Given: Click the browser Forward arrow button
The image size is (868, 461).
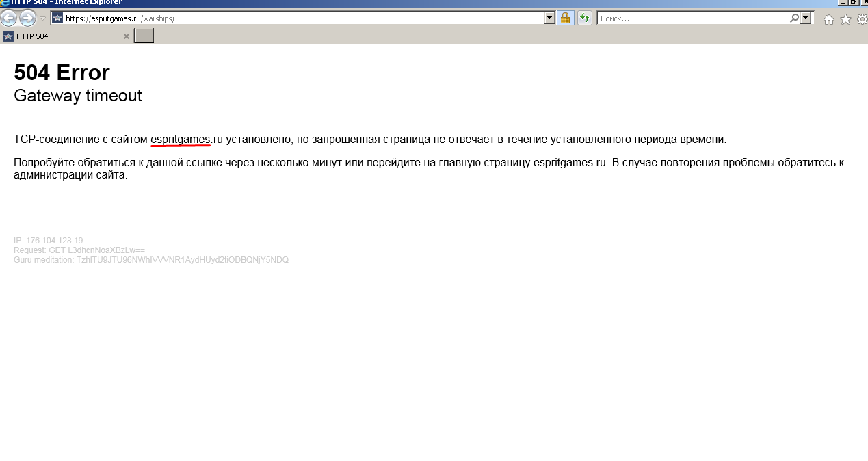Looking at the screenshot, I should click(x=27, y=18).
